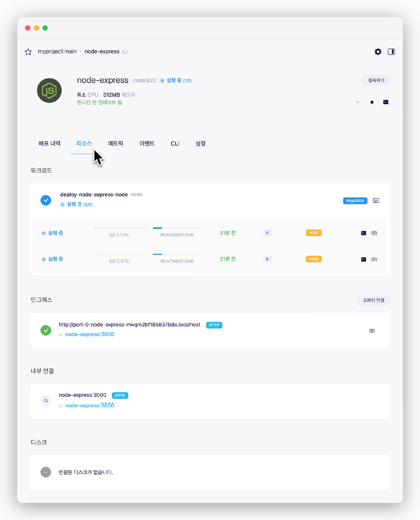Click the http/3000 blue badge
Image resolution: width=420 pixels, height=520 pixels.
(355, 201)
